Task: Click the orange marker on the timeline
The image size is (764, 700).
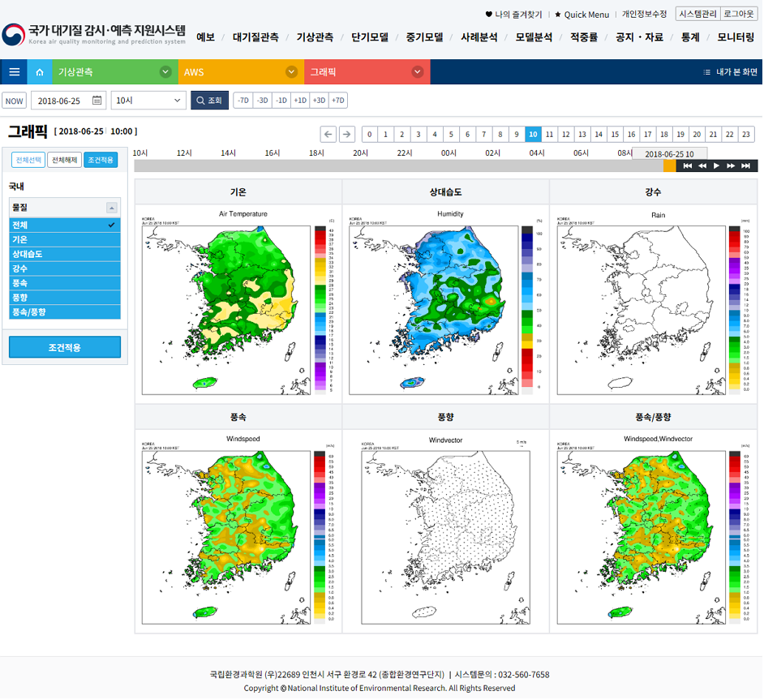Action: pos(670,166)
